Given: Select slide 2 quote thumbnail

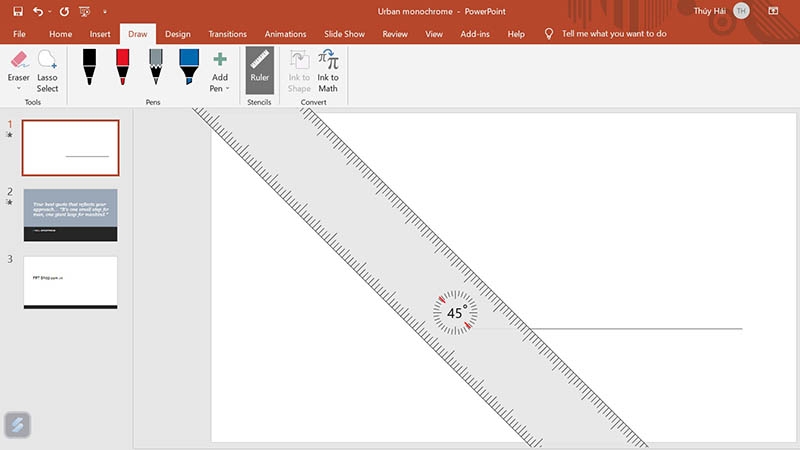Looking at the screenshot, I should [x=70, y=215].
